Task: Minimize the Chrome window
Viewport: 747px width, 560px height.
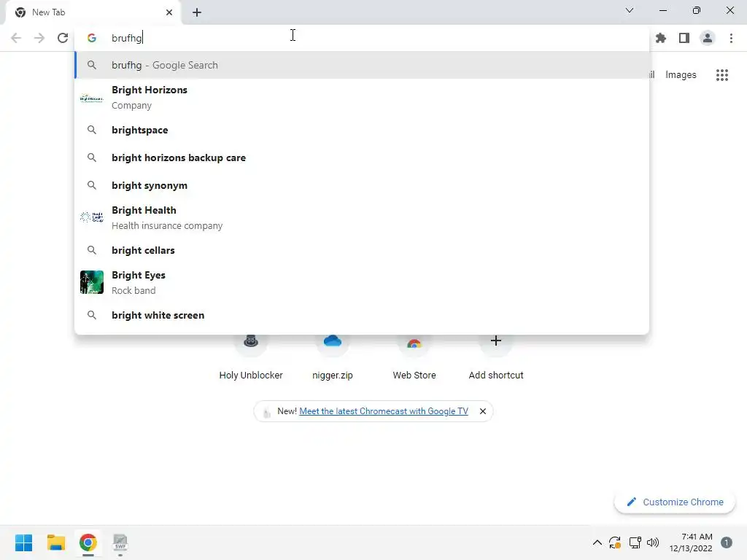Action: tap(662, 10)
